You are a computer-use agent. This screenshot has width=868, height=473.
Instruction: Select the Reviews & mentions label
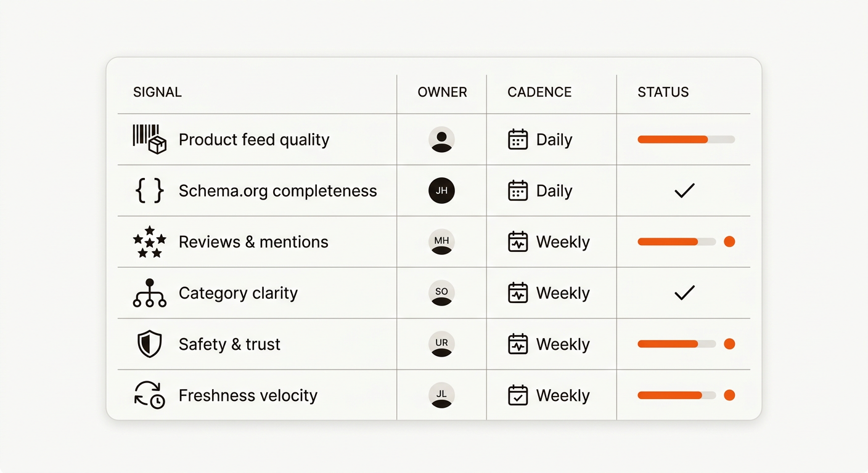pos(253,242)
